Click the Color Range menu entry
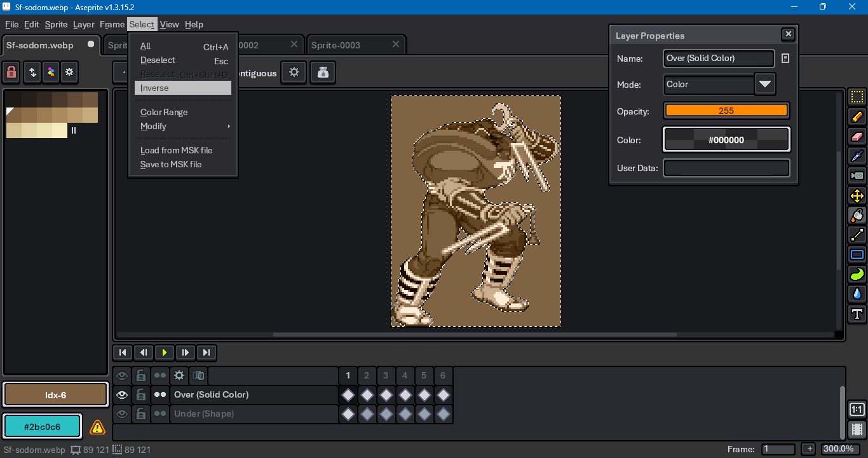868x458 pixels. pyautogui.click(x=164, y=112)
